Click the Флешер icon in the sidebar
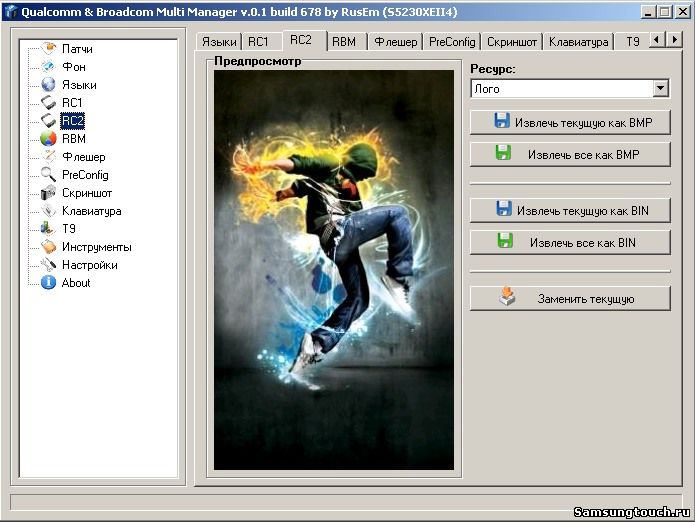This screenshot has width=695, height=522. [48, 156]
